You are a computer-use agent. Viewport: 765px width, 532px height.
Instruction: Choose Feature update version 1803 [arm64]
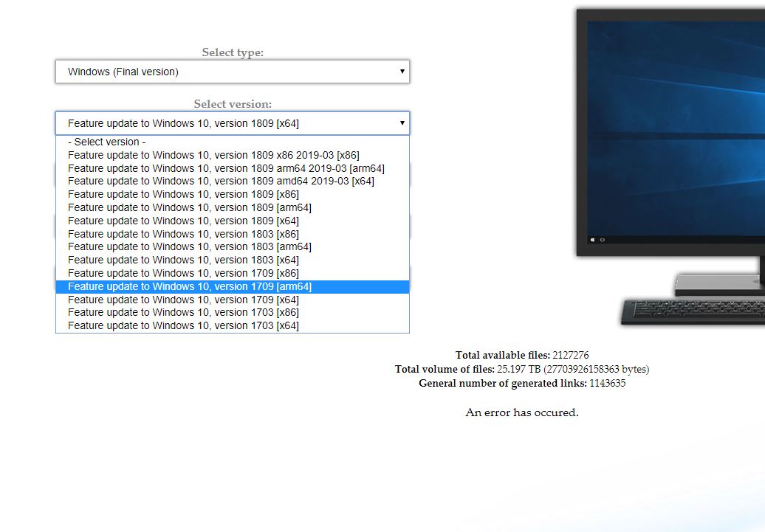pyautogui.click(x=232, y=246)
